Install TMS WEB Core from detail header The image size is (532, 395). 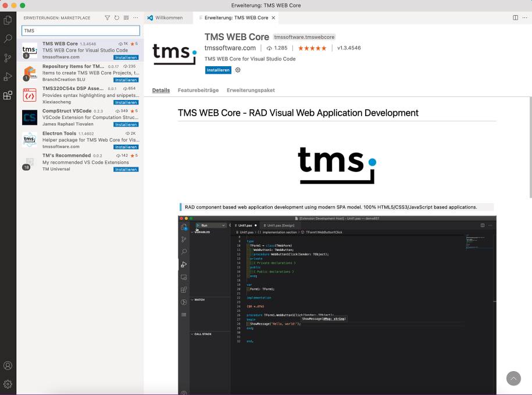coord(218,70)
